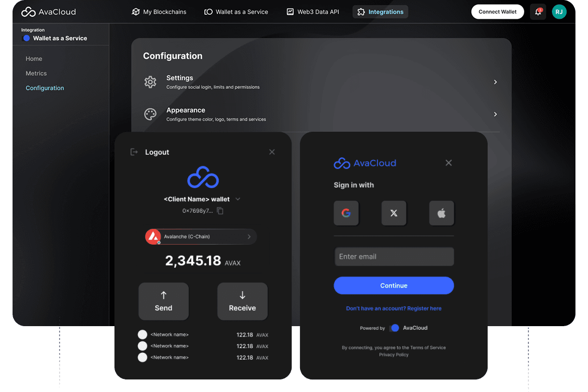
Task: Open Web3 Data API tab
Action: 313,12
